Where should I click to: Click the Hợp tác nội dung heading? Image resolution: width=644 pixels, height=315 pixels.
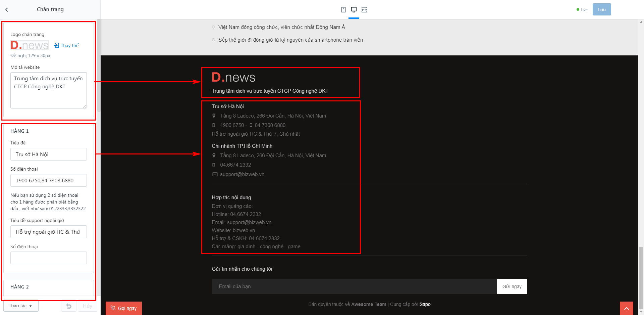[x=231, y=197]
